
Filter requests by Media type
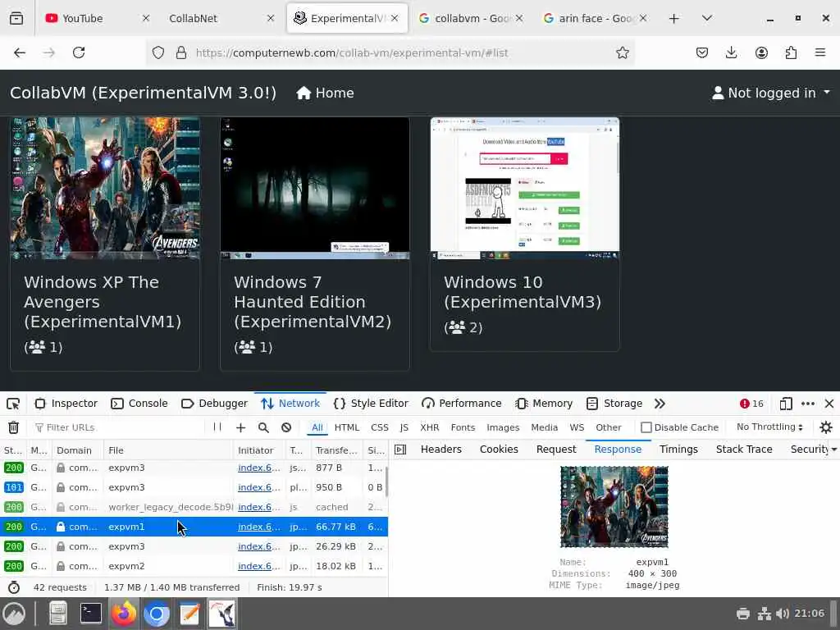545,427
